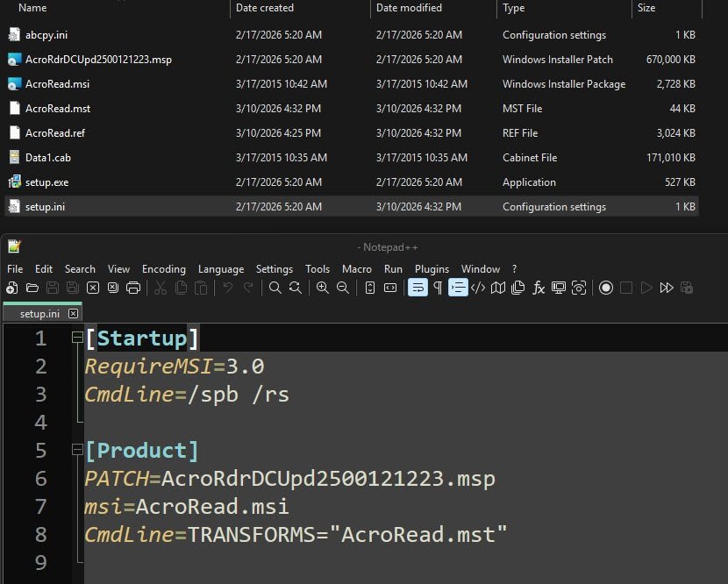
Task: Close the setup.ini tab
Action: pos(73,313)
